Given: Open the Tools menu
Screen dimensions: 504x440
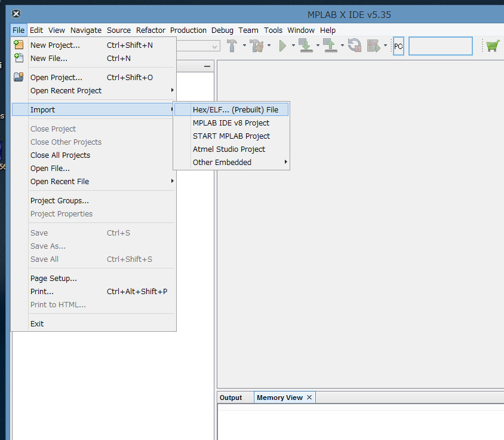Looking at the screenshot, I should tap(273, 30).
